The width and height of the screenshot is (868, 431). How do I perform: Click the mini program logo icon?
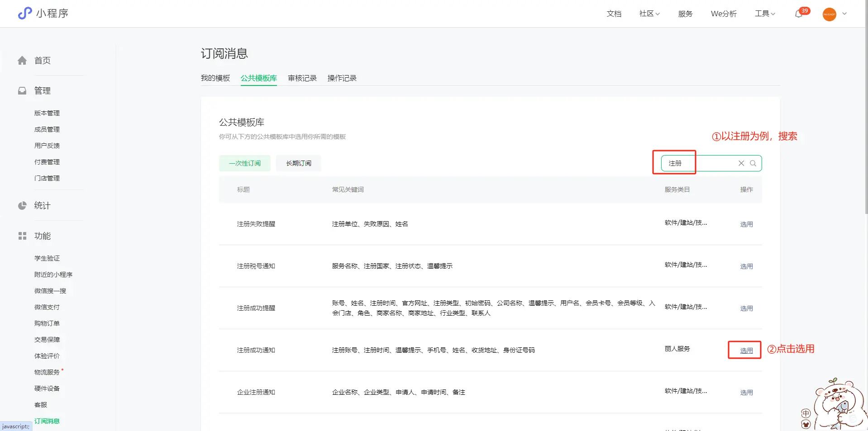tap(25, 14)
